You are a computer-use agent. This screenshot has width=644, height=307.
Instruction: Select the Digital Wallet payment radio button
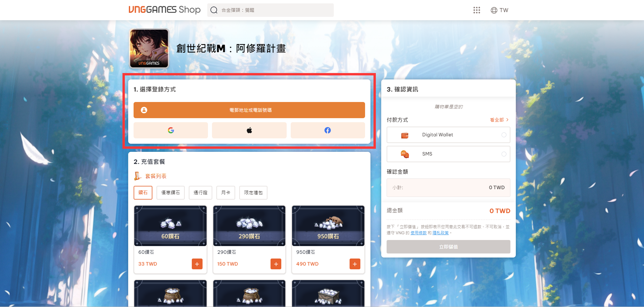(504, 135)
